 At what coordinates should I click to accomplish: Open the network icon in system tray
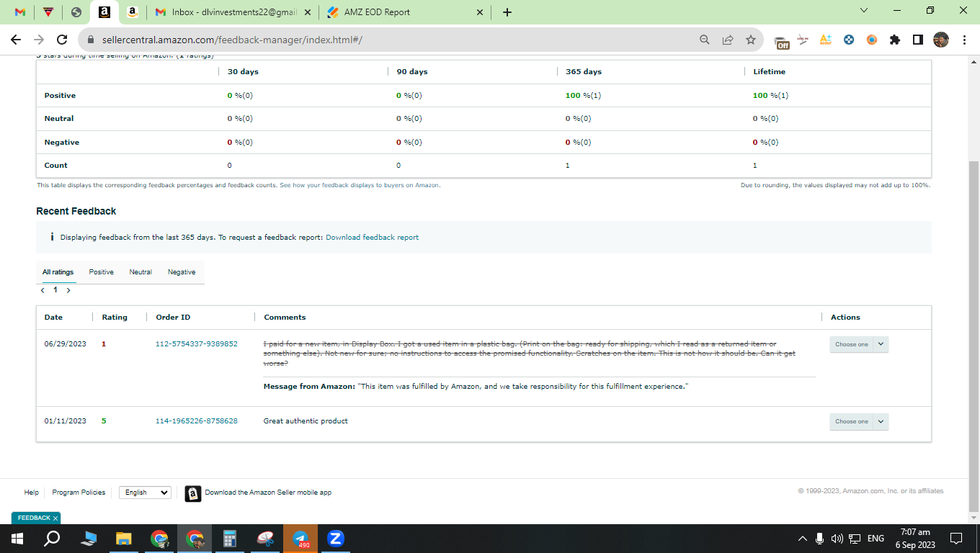click(x=855, y=539)
